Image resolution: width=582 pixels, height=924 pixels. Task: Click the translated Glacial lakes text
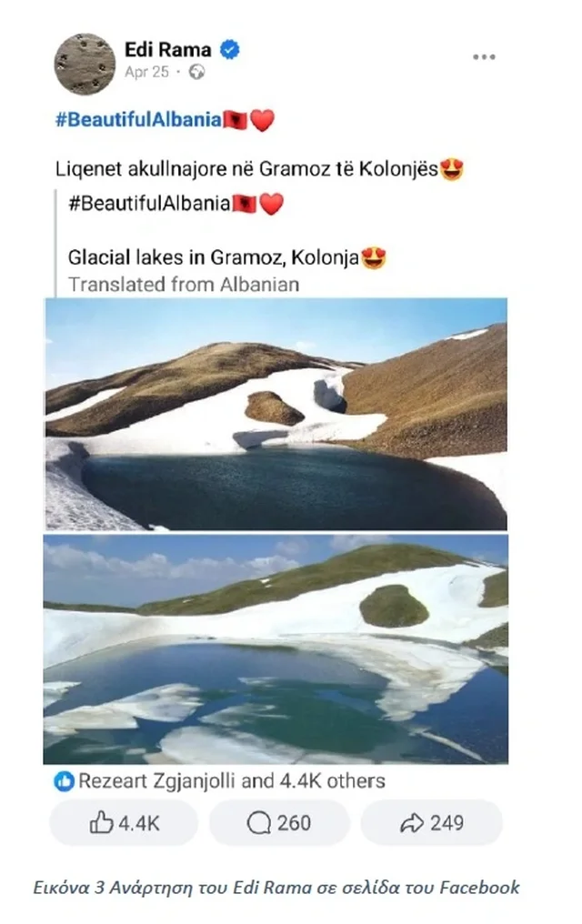pos(213,257)
